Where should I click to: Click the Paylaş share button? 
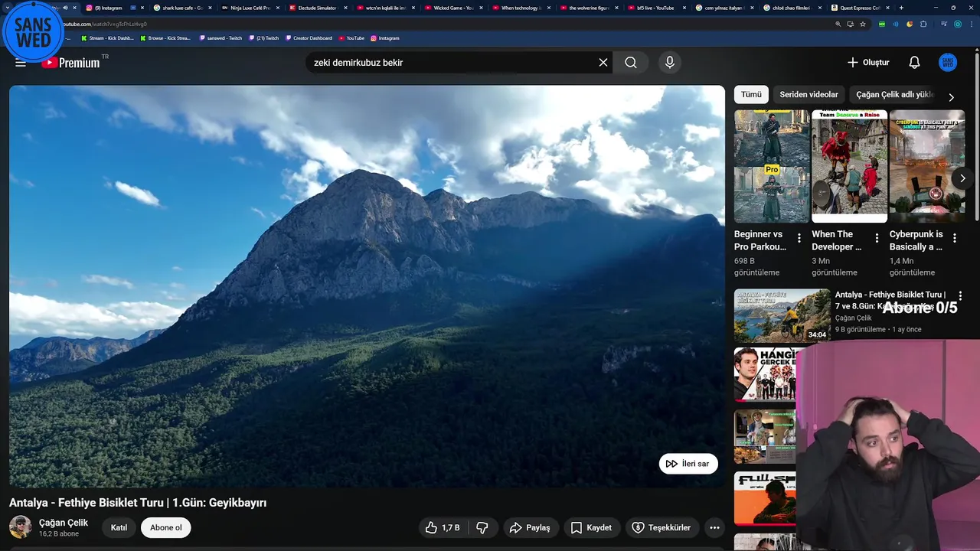(530, 527)
